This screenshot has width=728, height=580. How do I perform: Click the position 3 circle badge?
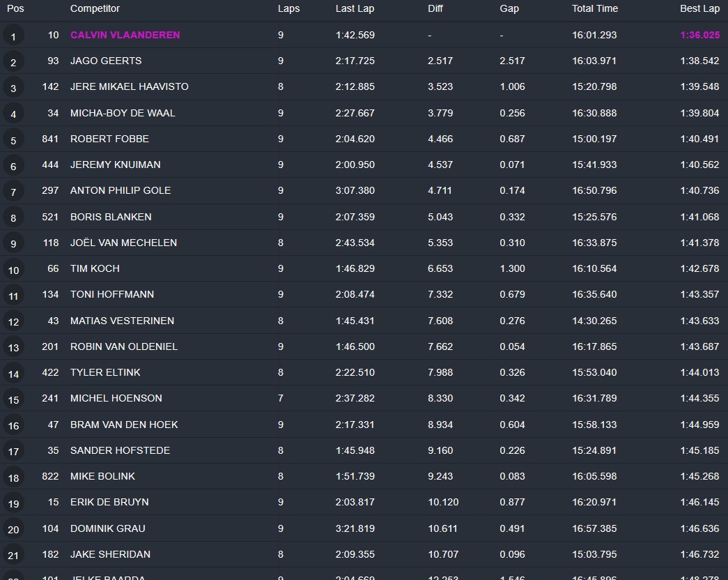(13, 88)
